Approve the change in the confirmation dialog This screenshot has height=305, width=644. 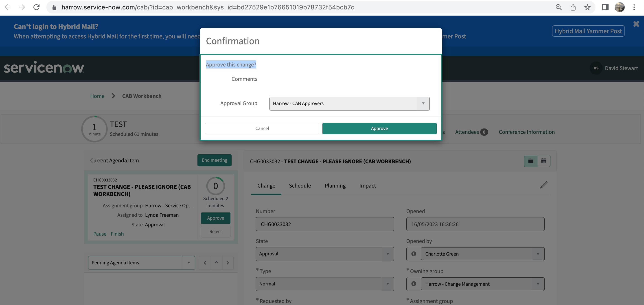click(379, 128)
